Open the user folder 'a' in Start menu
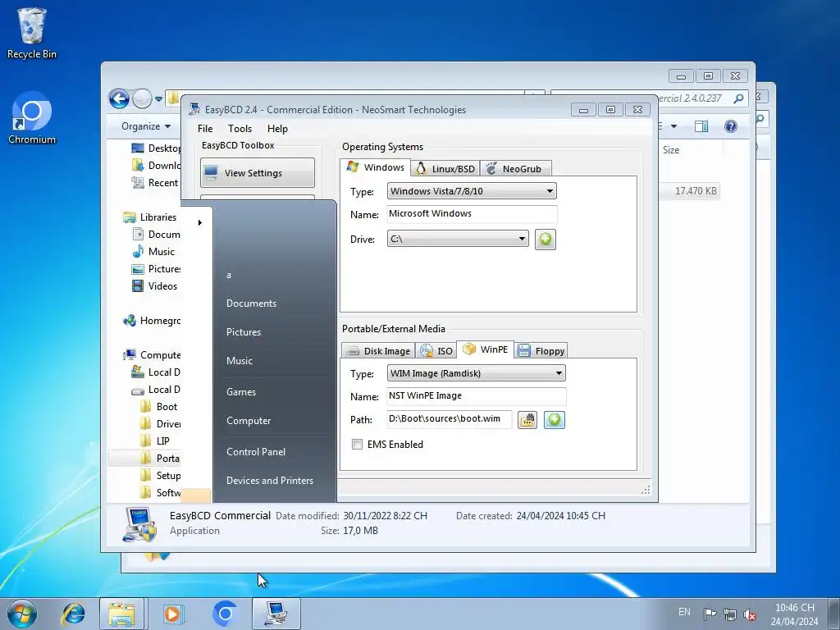 click(229, 276)
